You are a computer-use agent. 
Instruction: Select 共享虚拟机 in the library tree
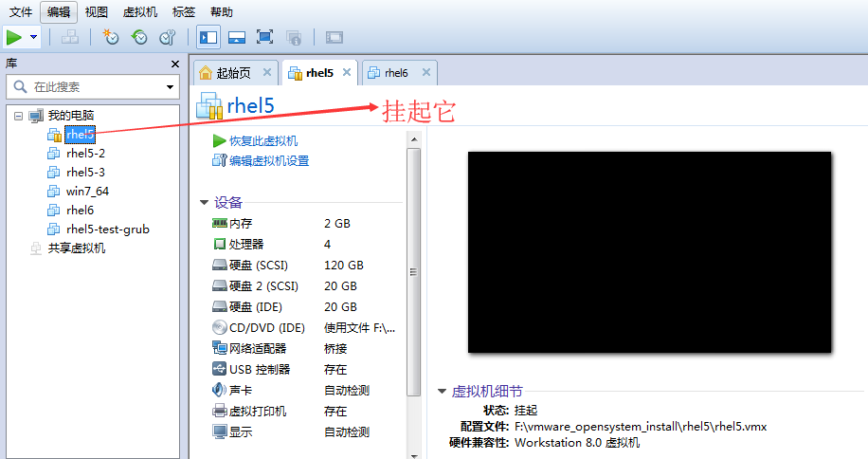coord(77,248)
